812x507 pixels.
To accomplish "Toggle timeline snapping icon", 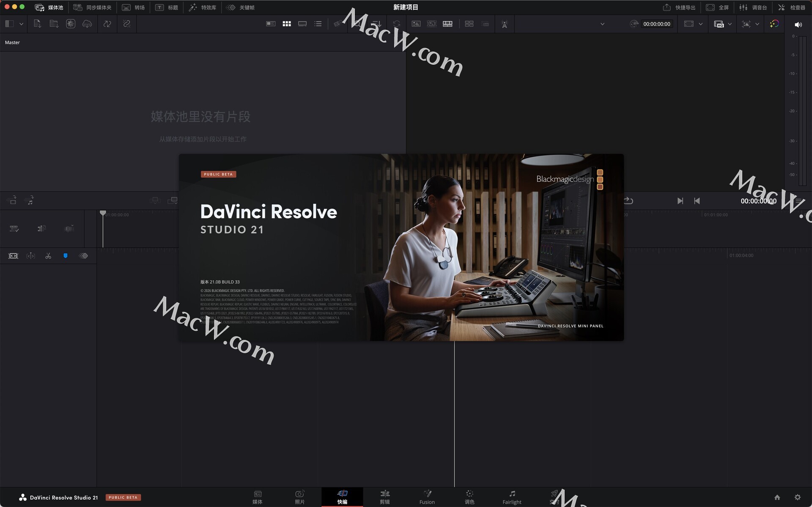I will coord(41,229).
